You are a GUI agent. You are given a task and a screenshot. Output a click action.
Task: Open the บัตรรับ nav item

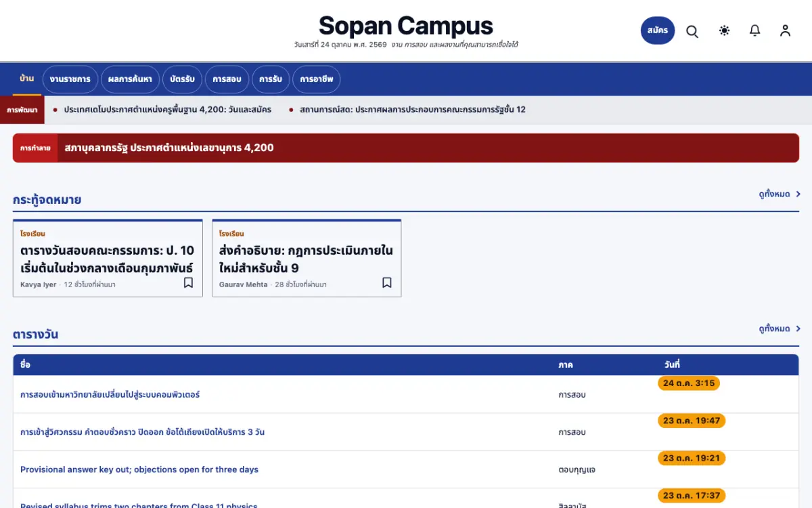[x=182, y=79]
